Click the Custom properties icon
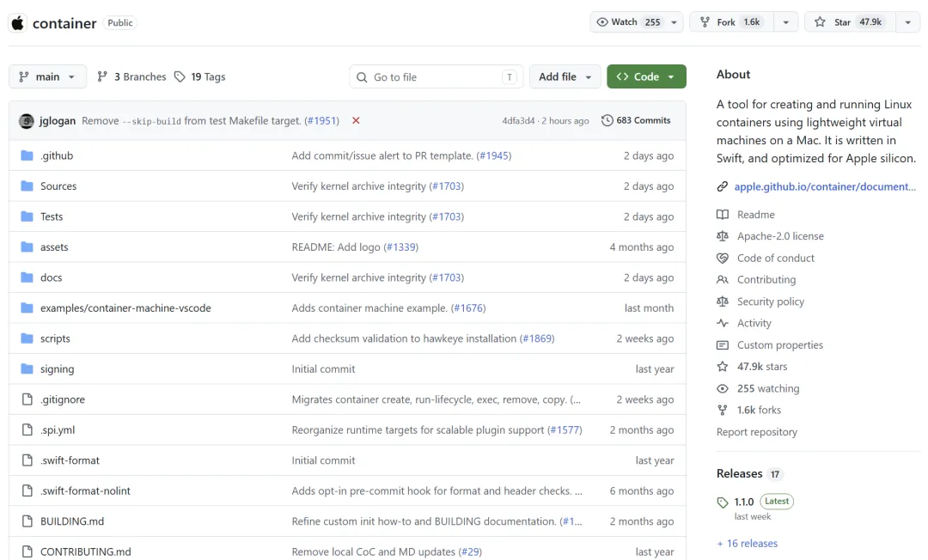 tap(723, 344)
